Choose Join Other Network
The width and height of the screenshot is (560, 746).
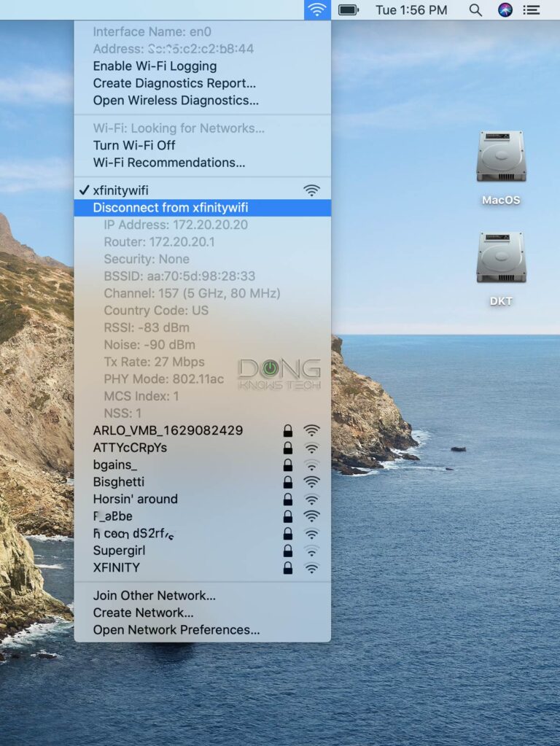tap(202, 596)
